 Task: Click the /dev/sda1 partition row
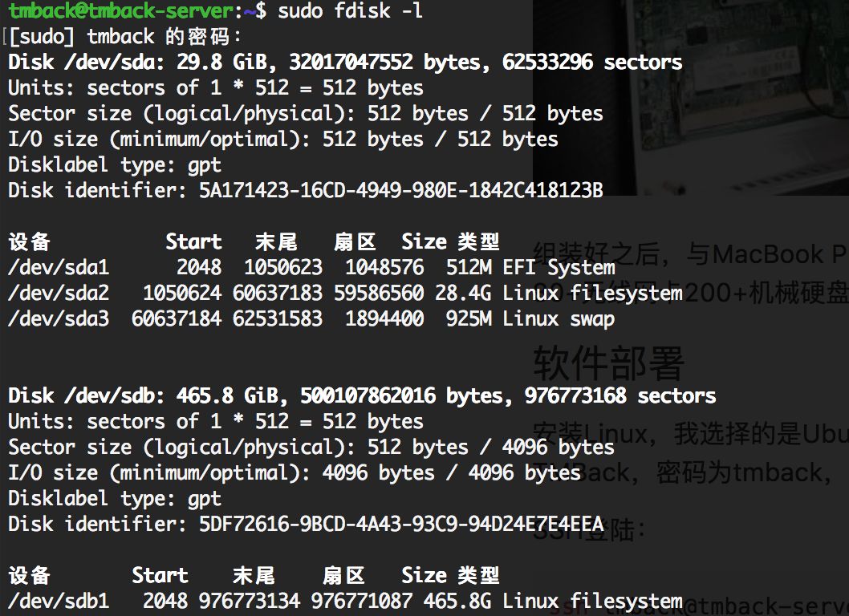(x=311, y=267)
